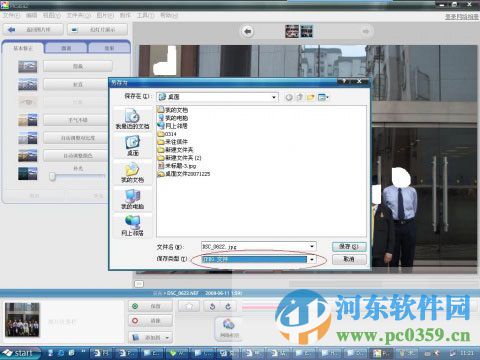480x360 pixels.
Task: Switch to the Tuning (微调) tab
Action: tap(66, 48)
